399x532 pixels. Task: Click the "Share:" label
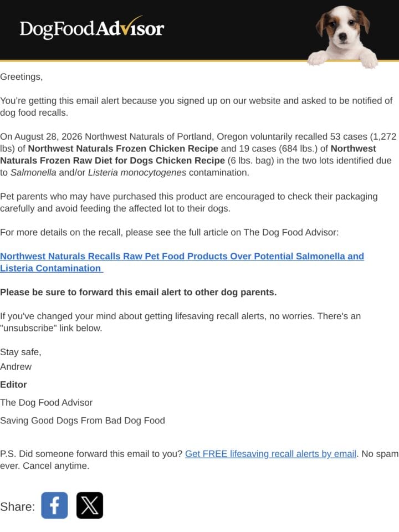18,507
